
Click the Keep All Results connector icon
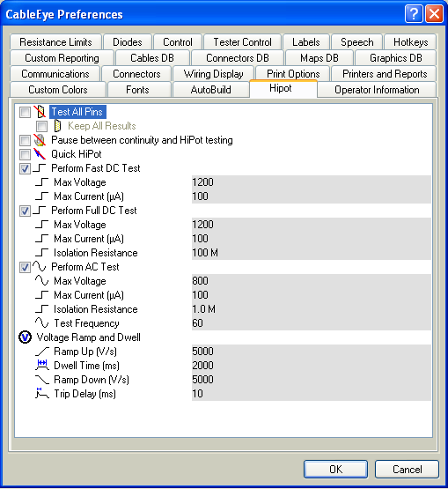[57, 126]
